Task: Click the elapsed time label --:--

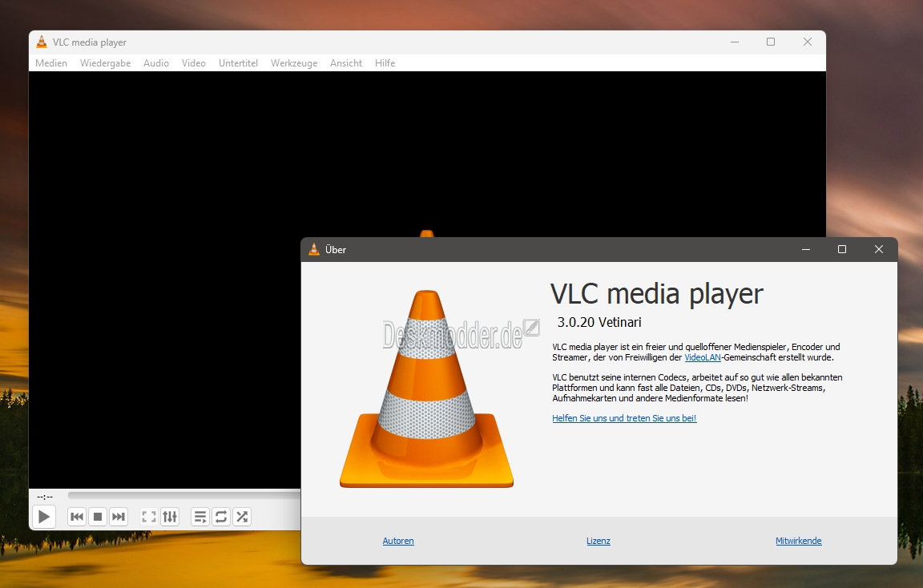Action: tap(45, 497)
